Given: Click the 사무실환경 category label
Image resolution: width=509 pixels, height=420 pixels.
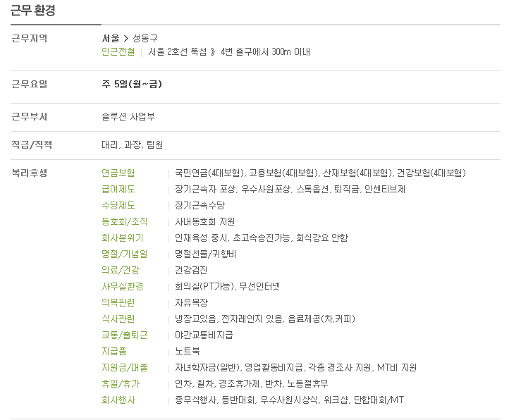Looking at the screenshot, I should 123,287.
